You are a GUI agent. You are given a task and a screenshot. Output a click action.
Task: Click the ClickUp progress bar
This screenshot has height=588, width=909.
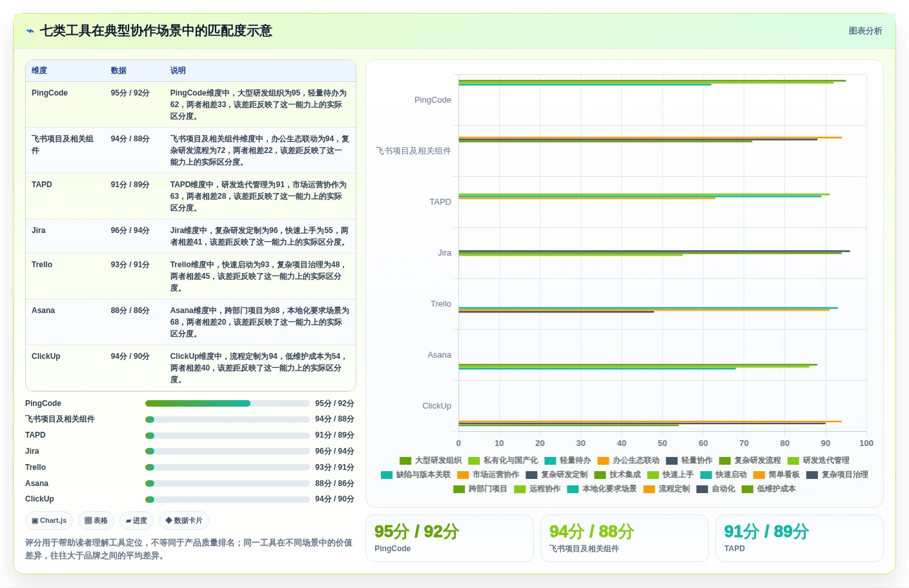click(227, 500)
